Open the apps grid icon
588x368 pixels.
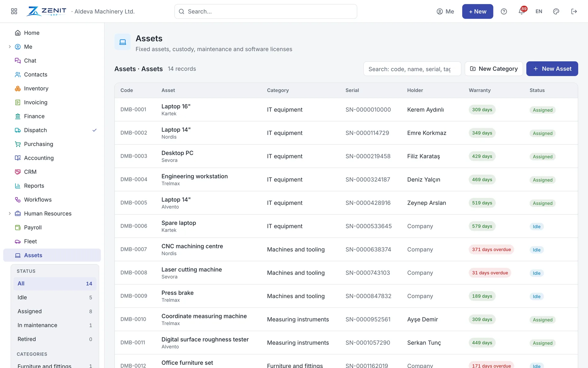(x=14, y=11)
